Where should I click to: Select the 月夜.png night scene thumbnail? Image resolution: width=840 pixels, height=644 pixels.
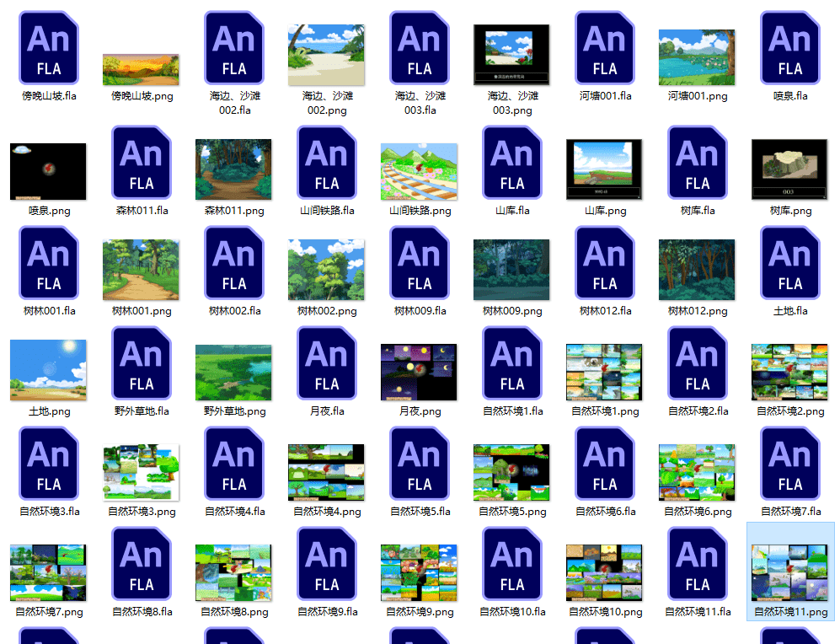[x=419, y=372]
